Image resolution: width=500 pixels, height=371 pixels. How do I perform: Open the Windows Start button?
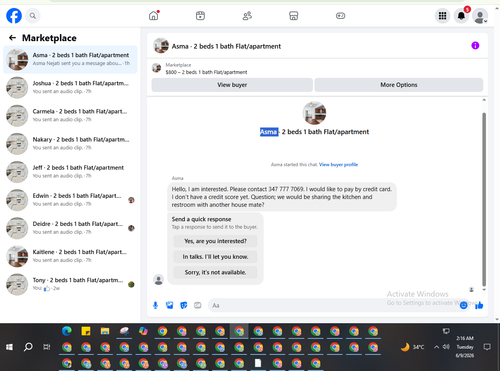click(x=9, y=347)
